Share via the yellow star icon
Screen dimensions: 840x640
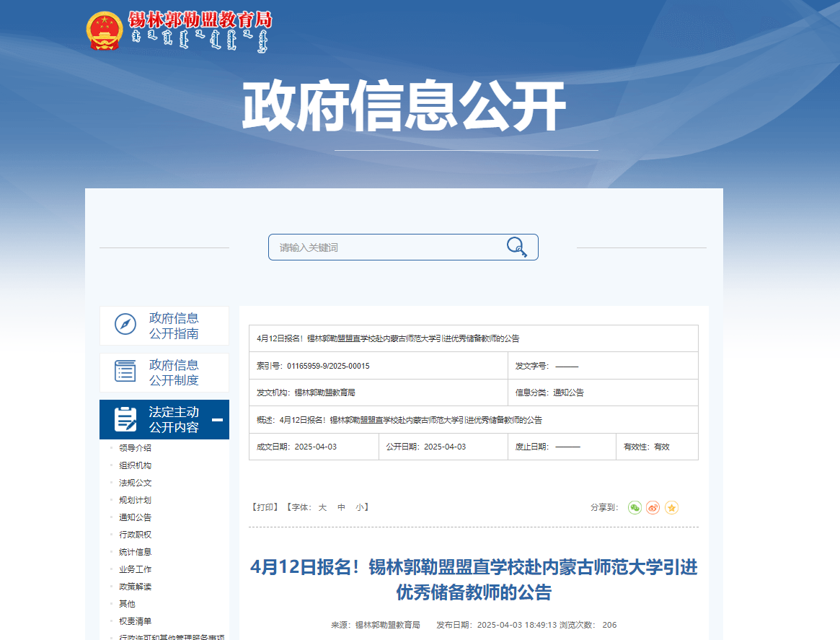(672, 508)
